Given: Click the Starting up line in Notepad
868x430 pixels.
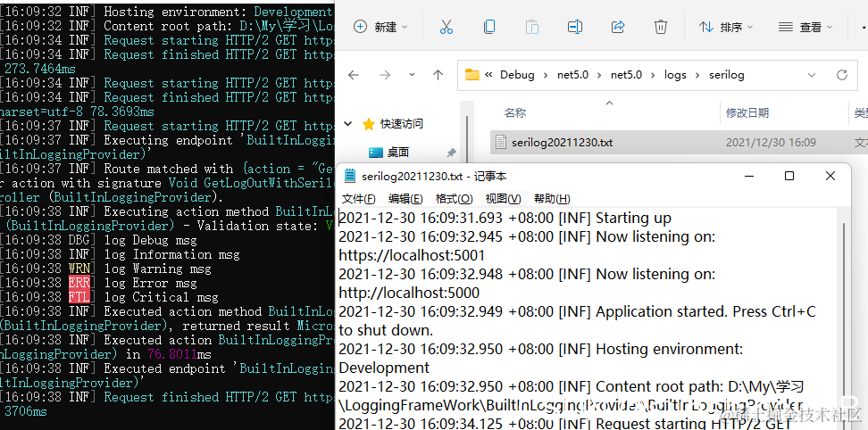Looking at the screenshot, I should (x=505, y=218).
